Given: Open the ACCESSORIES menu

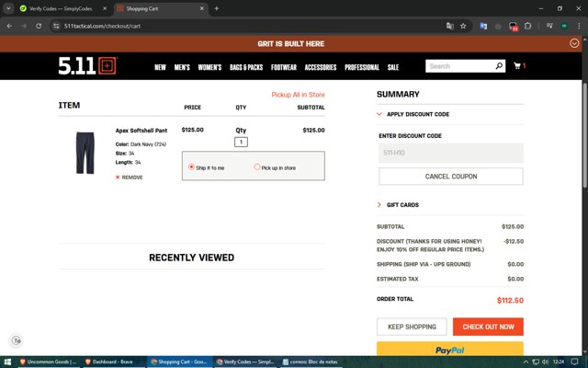Looking at the screenshot, I should click(321, 67).
